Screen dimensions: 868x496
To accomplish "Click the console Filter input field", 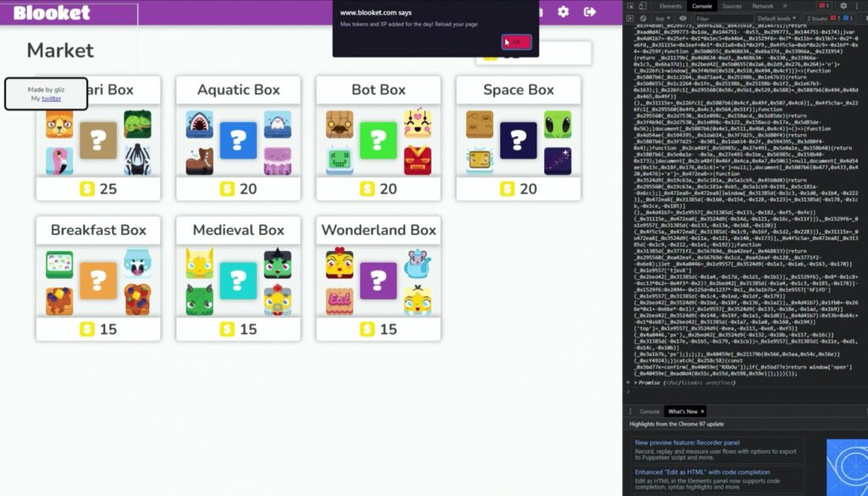I will click(724, 19).
